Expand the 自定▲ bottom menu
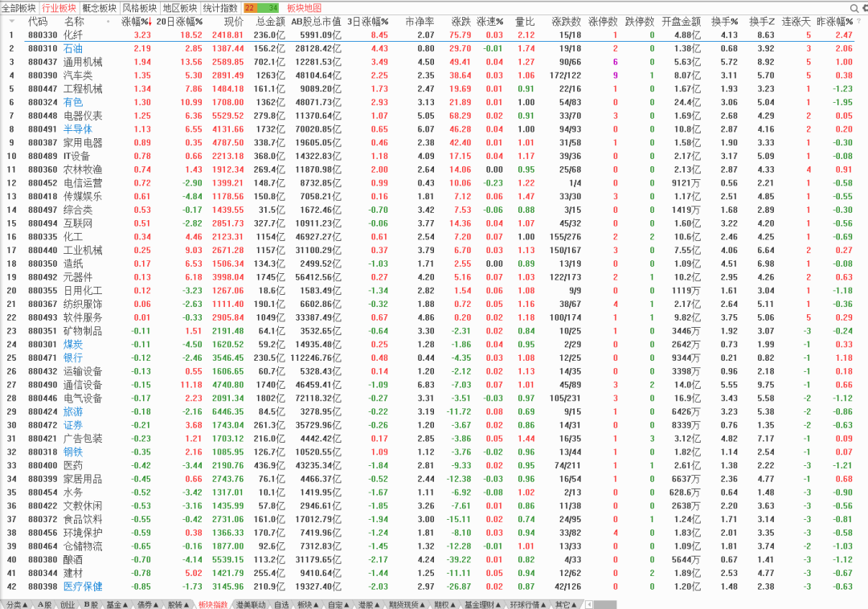868x609 pixels. [339, 604]
